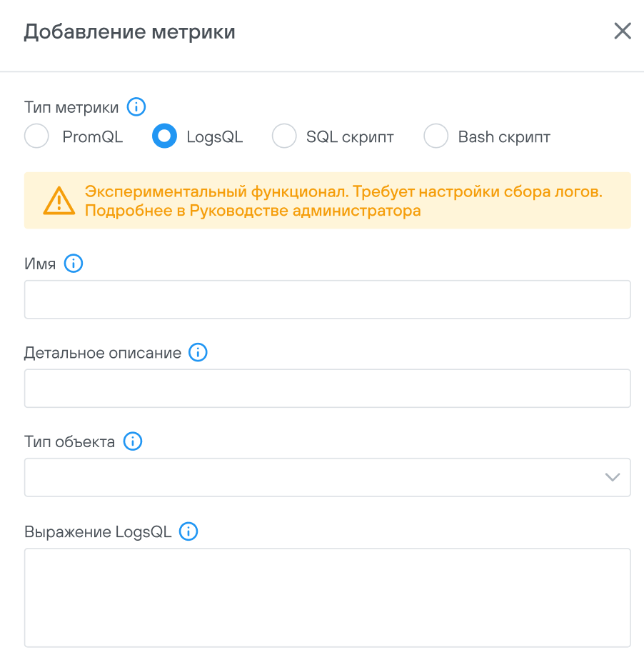This screenshot has height=655, width=644.
Task: Click the PromQL label text
Action: pos(93,137)
